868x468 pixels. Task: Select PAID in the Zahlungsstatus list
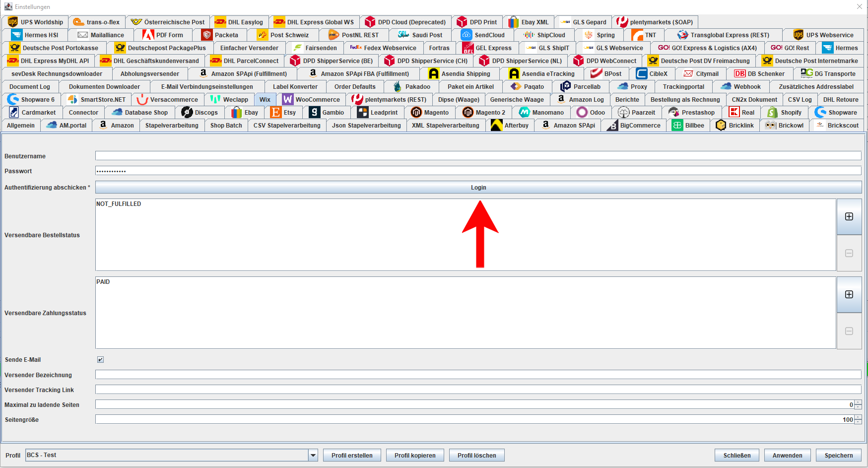coord(103,282)
